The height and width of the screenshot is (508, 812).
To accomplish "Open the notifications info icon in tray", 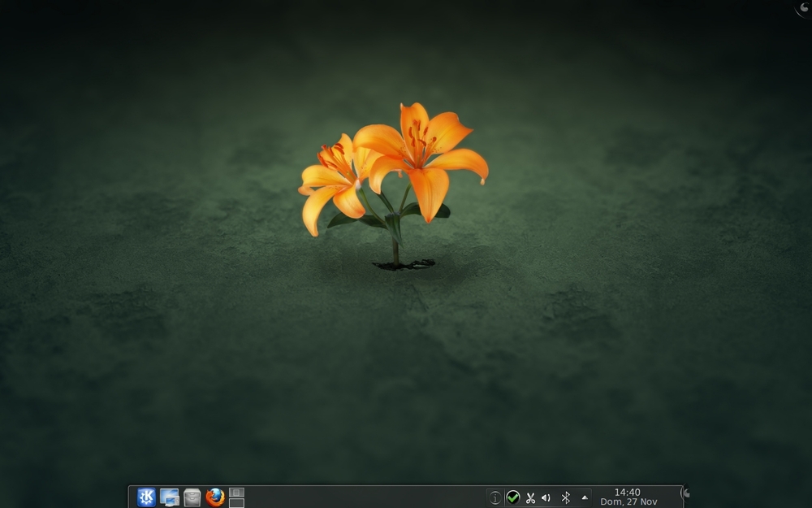I will pos(495,497).
